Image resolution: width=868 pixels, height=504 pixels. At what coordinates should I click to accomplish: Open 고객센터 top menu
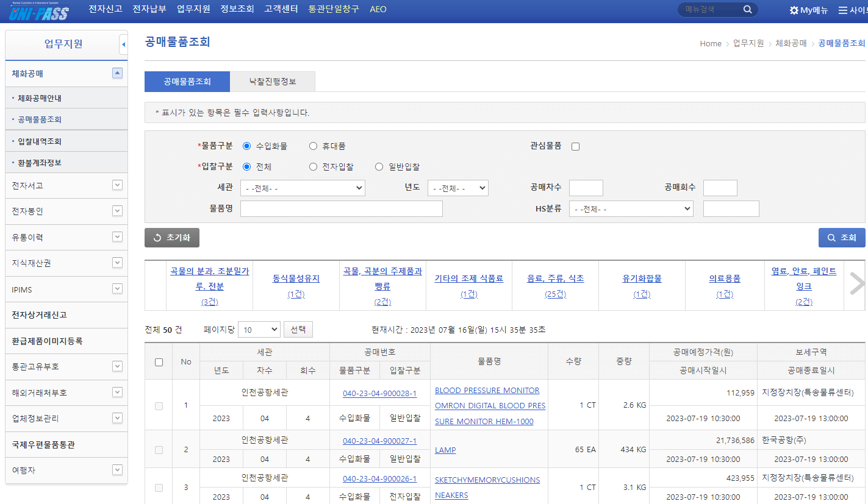click(x=281, y=9)
